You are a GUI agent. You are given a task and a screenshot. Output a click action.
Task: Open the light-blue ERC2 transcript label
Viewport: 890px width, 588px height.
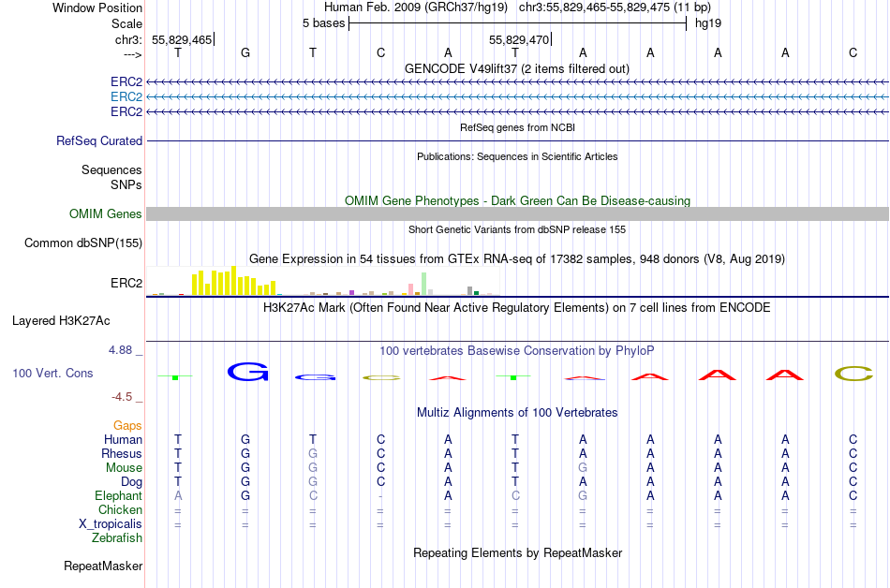click(126, 97)
